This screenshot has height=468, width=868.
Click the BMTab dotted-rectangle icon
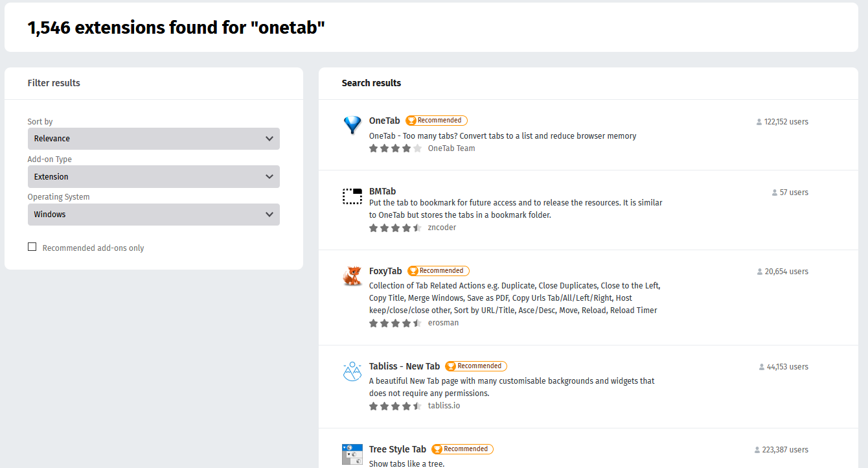click(x=352, y=196)
